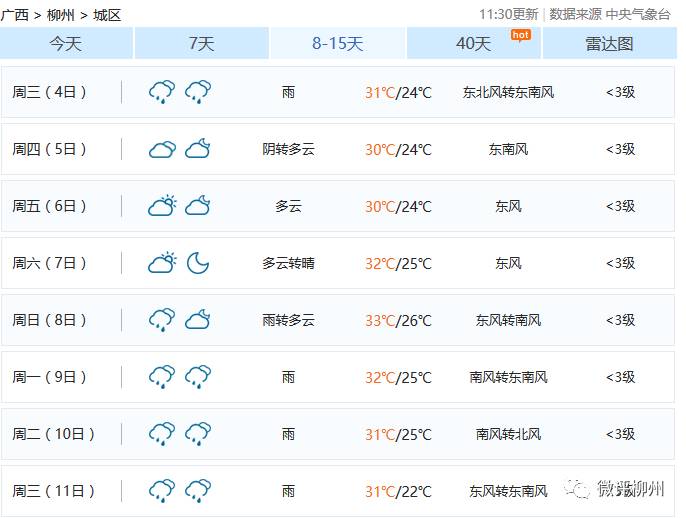Viewport: 686px width, 518px height.
Task: Click the 雨转多云 weather description
Action: coord(288,320)
